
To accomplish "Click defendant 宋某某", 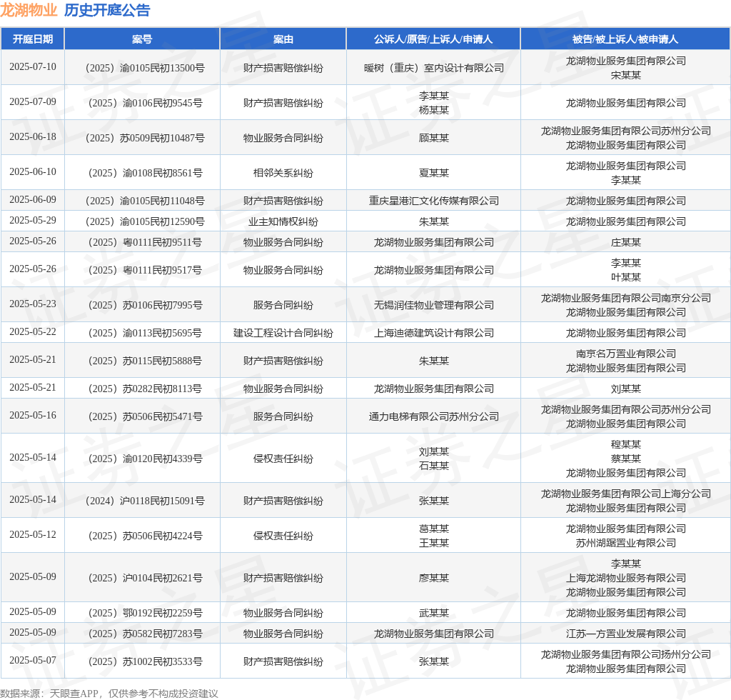I will [x=625, y=75].
